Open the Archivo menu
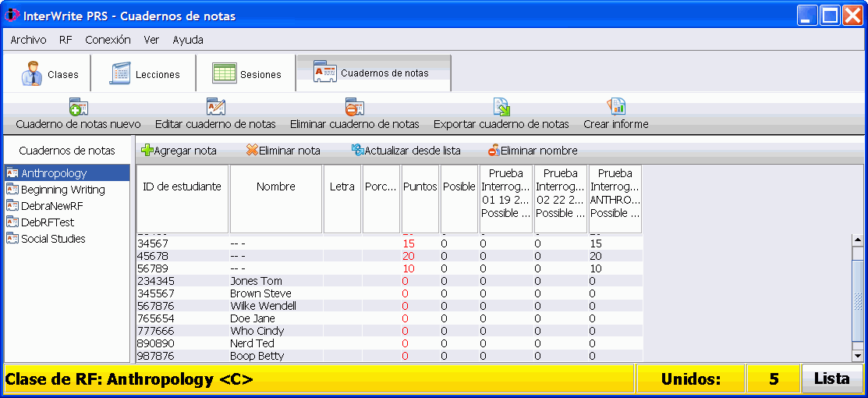This screenshot has width=868, height=398. (28, 40)
